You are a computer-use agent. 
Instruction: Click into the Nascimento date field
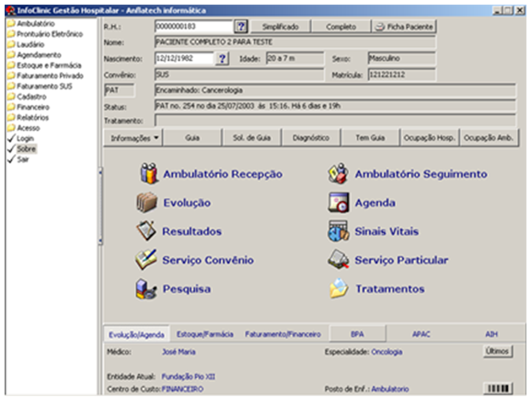coord(184,58)
